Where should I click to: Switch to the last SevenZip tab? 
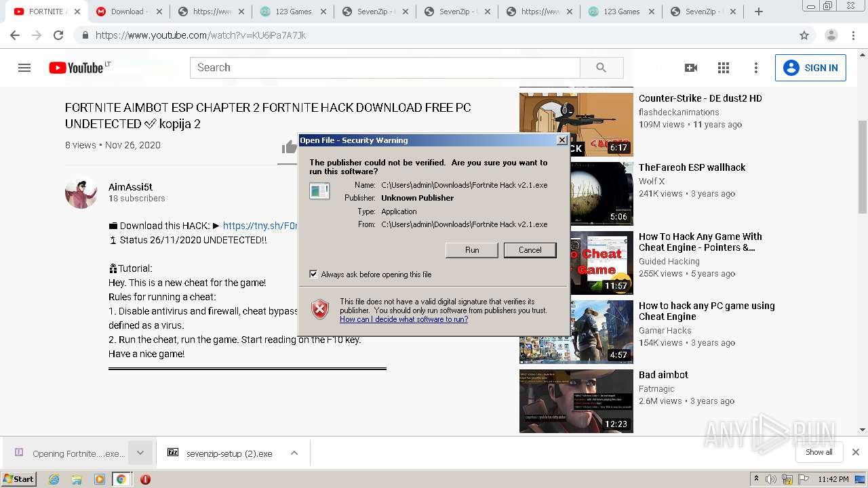tap(703, 12)
